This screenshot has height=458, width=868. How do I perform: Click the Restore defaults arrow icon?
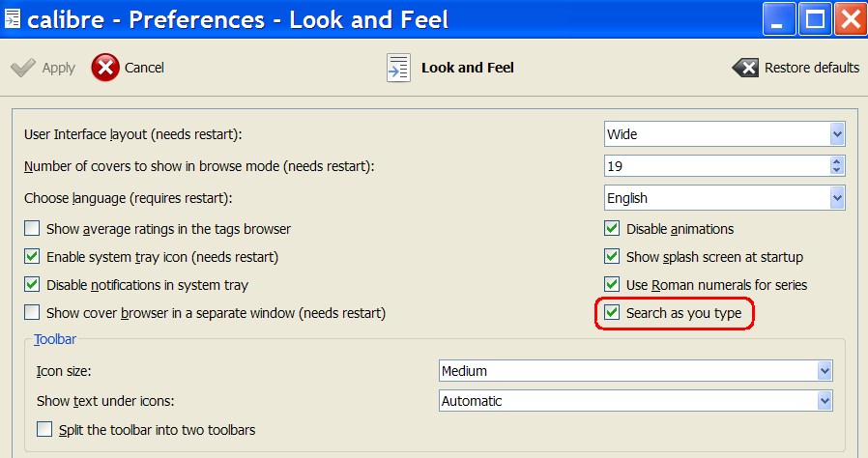745,68
